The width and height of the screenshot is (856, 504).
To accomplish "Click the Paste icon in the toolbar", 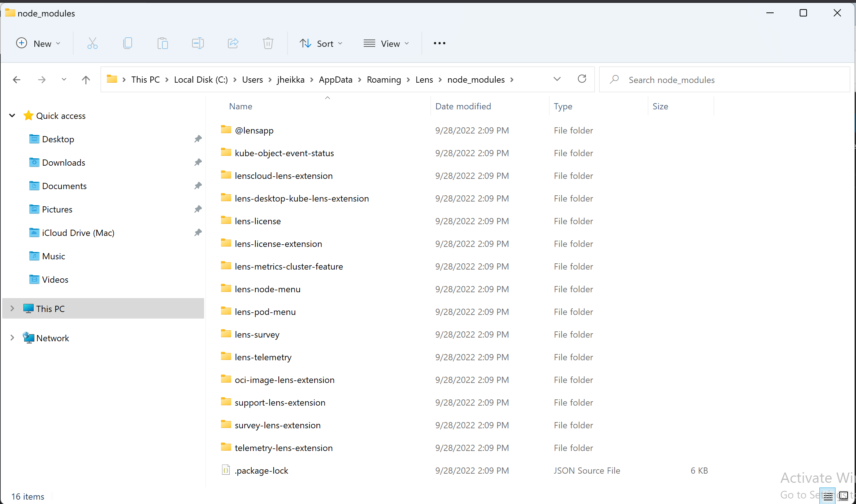I will pos(163,43).
